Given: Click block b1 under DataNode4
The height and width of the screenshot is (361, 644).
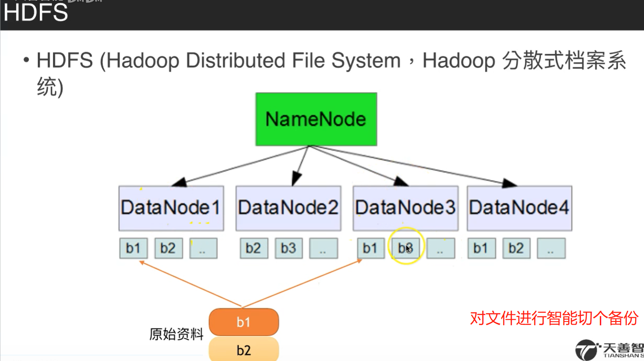Looking at the screenshot, I should point(481,248).
